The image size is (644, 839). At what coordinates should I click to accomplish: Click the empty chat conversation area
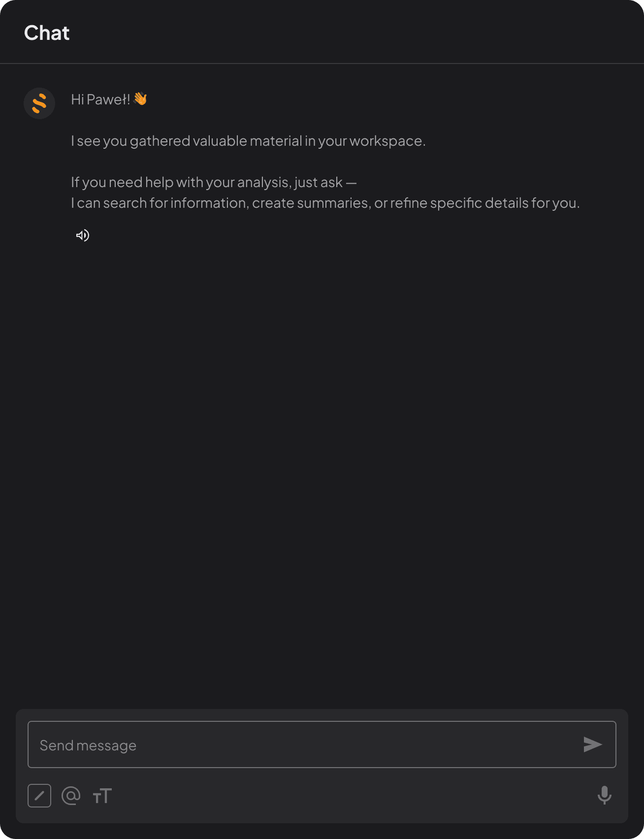322,468
